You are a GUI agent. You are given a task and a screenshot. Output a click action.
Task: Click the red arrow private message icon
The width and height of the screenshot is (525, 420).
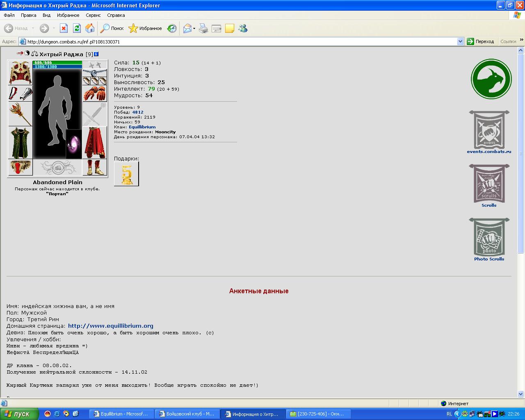20,53
